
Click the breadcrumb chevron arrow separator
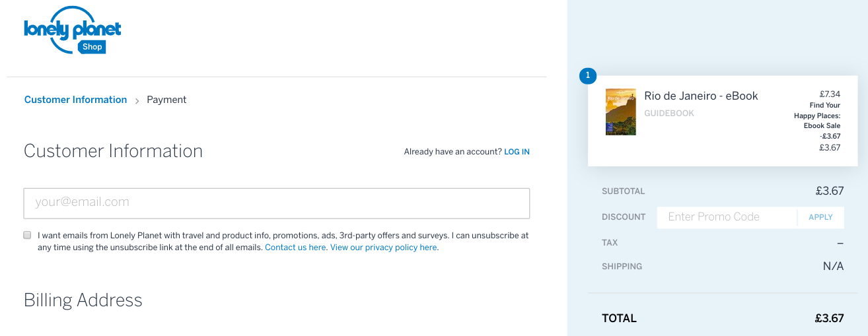[x=137, y=100]
